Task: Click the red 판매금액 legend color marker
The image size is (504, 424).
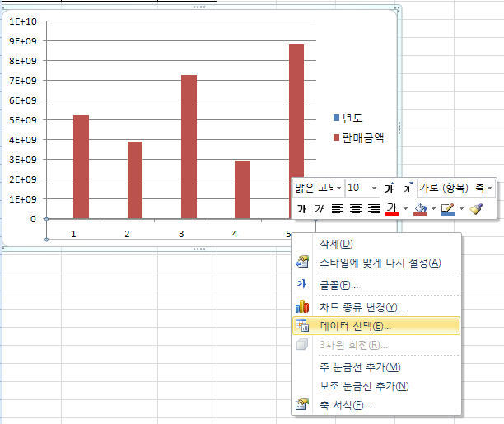Action: [x=337, y=137]
